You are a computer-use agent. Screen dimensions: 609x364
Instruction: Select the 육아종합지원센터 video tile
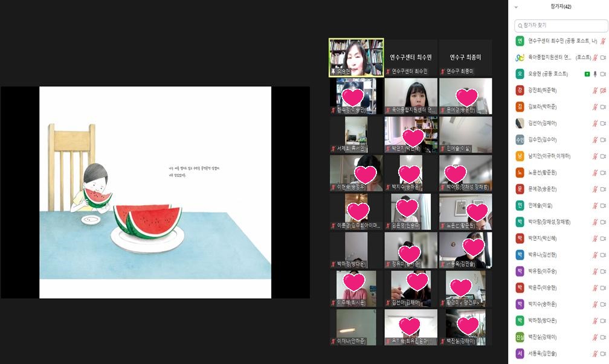point(411,96)
